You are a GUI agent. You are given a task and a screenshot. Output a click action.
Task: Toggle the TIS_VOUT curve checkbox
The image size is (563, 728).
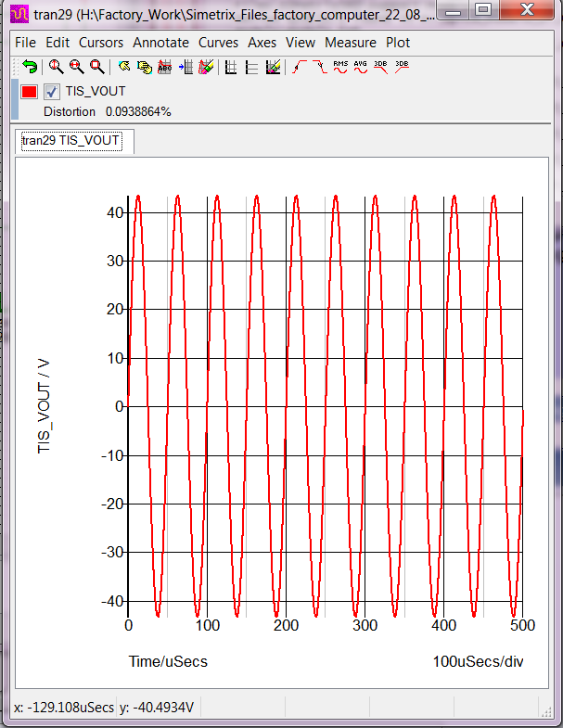[52, 92]
